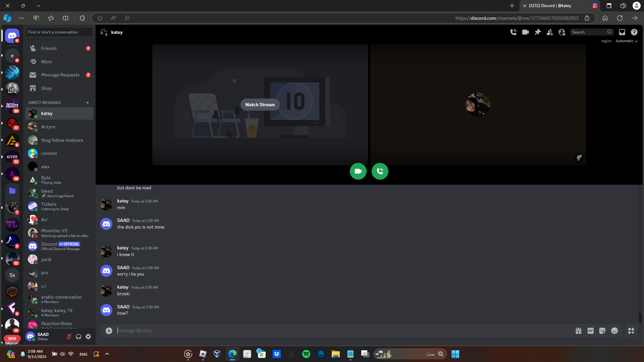This screenshot has height=362, width=644.
Task: Open the DM with Actyrn
Action: click(x=59, y=127)
